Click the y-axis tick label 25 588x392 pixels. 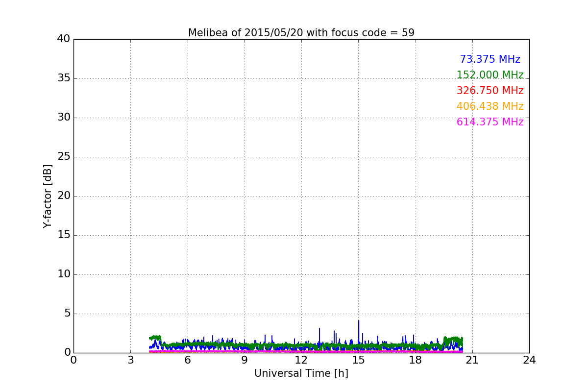click(x=64, y=157)
